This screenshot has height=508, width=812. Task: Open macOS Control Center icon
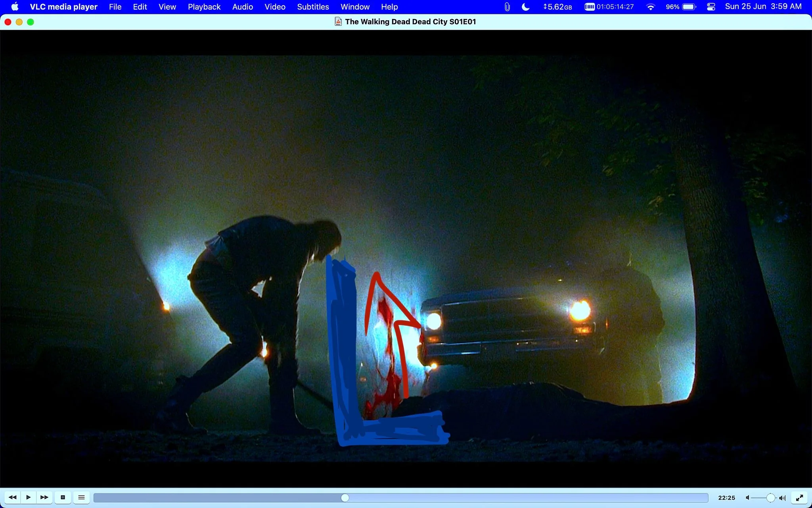point(711,7)
